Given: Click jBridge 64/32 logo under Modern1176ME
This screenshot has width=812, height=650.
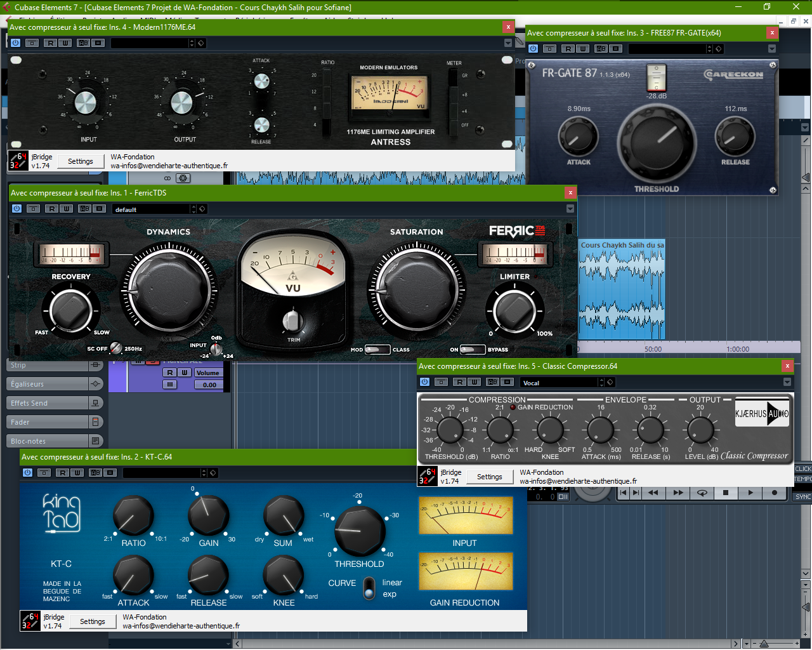Looking at the screenshot, I should click(18, 161).
